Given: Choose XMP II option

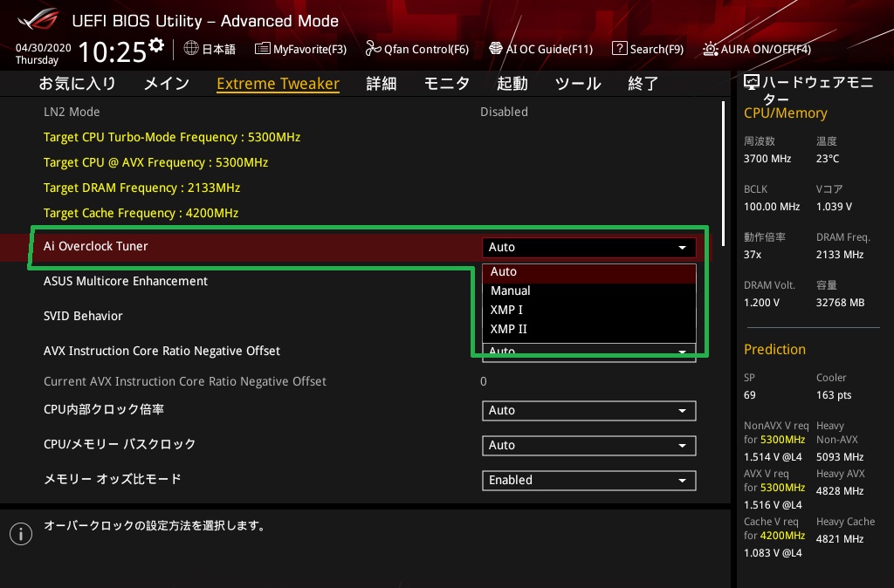Looking at the screenshot, I should pos(589,329).
